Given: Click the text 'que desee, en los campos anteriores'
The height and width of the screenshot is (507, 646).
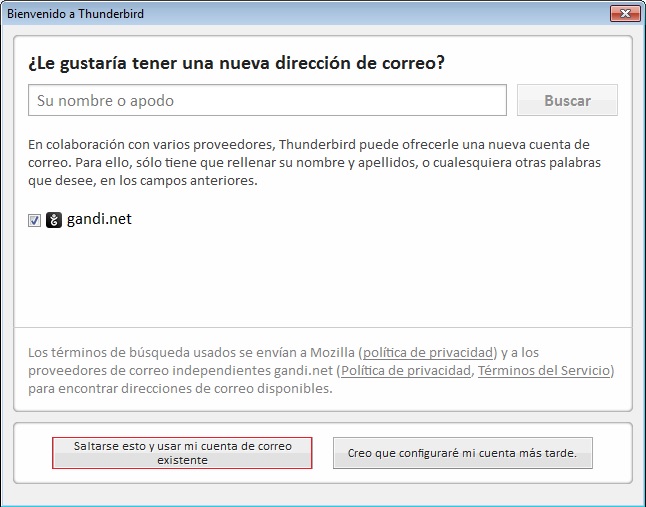Looking at the screenshot, I should 143,181.
